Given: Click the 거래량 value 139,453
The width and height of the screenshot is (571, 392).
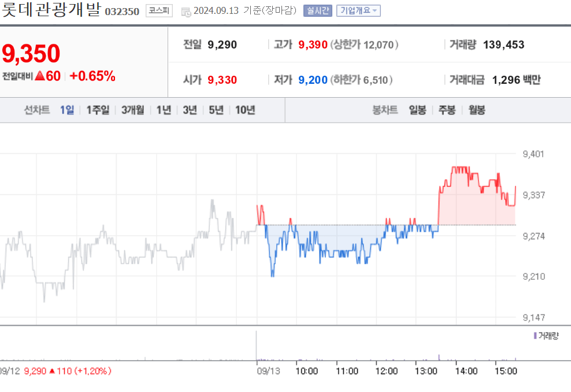Looking at the screenshot, I should pyautogui.click(x=503, y=45).
